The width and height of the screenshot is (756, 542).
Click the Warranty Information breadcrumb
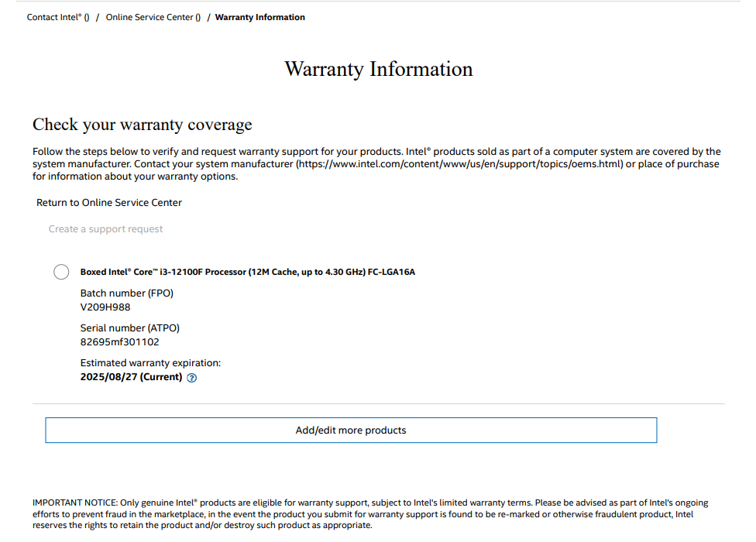coord(260,17)
